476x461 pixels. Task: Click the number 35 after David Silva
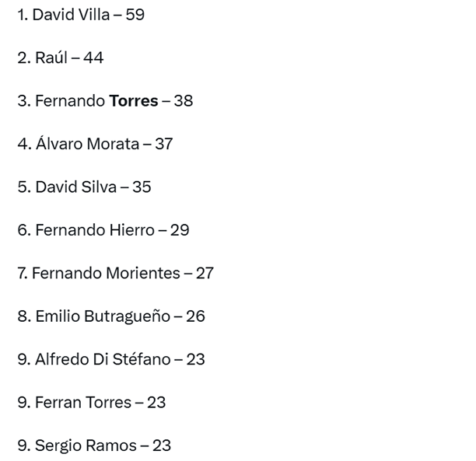pos(142,187)
